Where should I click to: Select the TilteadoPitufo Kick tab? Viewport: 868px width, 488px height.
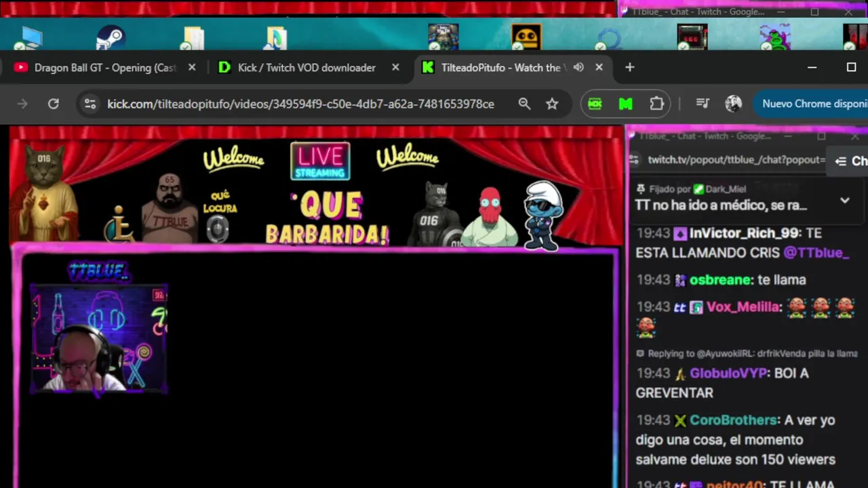pyautogui.click(x=500, y=68)
